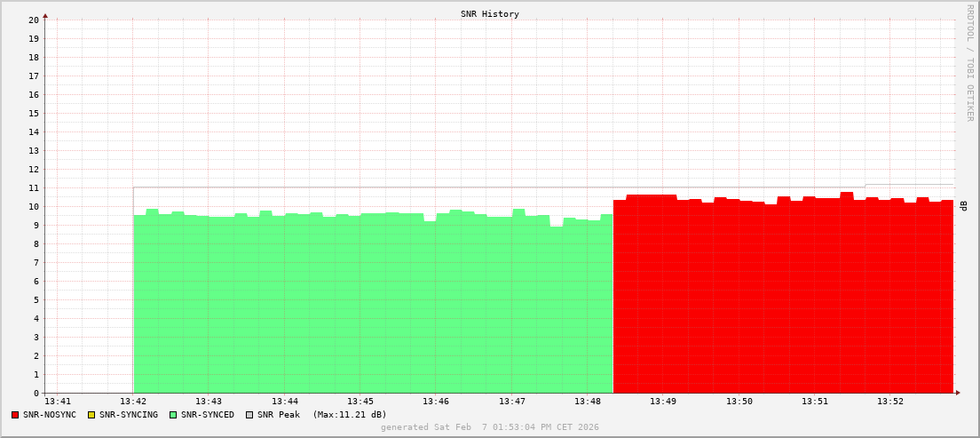Click the 20 value on the vertical axis
This screenshot has height=438, width=980.
[33, 20]
